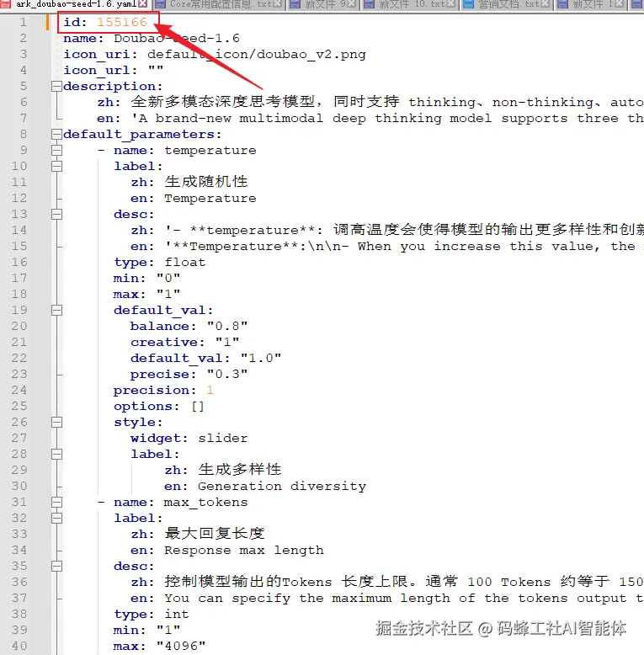Collapse the label block on line 32
Image resolution: width=644 pixels, height=655 pixels.
[56, 518]
